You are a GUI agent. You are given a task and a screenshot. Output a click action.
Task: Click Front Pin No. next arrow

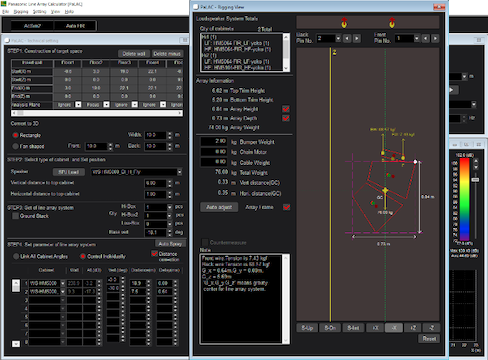[x=435, y=39]
